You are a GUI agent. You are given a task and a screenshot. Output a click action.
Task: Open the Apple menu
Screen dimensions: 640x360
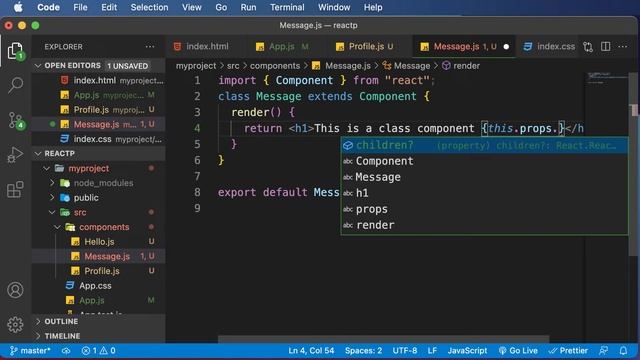coord(18,7)
